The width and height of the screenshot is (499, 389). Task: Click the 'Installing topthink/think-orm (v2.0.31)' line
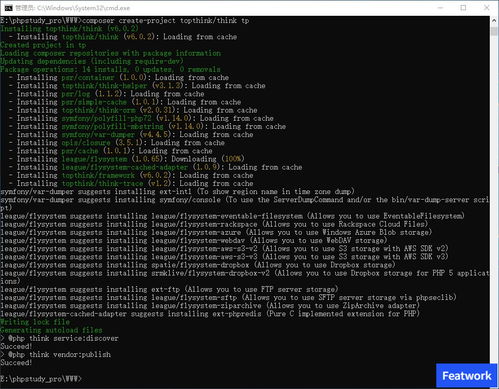coord(133,110)
